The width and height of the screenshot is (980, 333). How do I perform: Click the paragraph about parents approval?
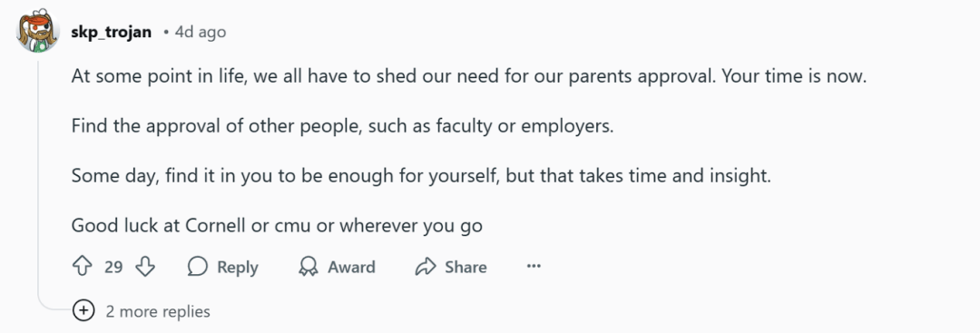coord(469,77)
